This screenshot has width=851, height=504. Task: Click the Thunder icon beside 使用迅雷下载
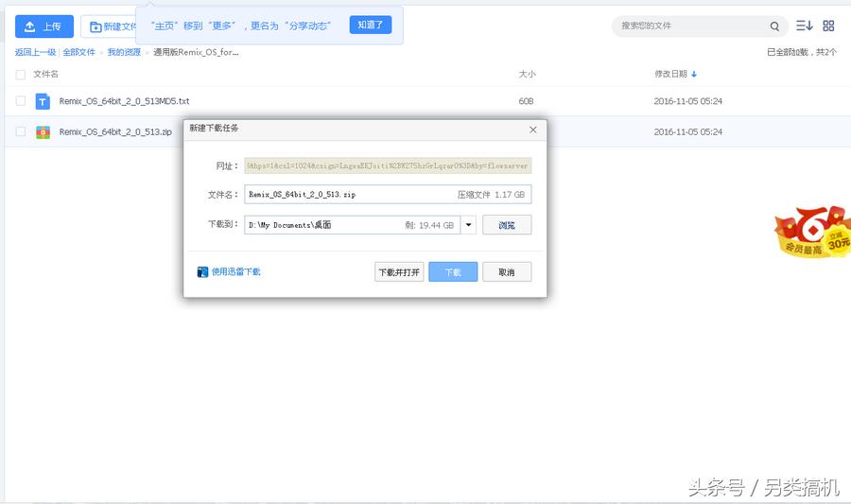pyautogui.click(x=202, y=271)
